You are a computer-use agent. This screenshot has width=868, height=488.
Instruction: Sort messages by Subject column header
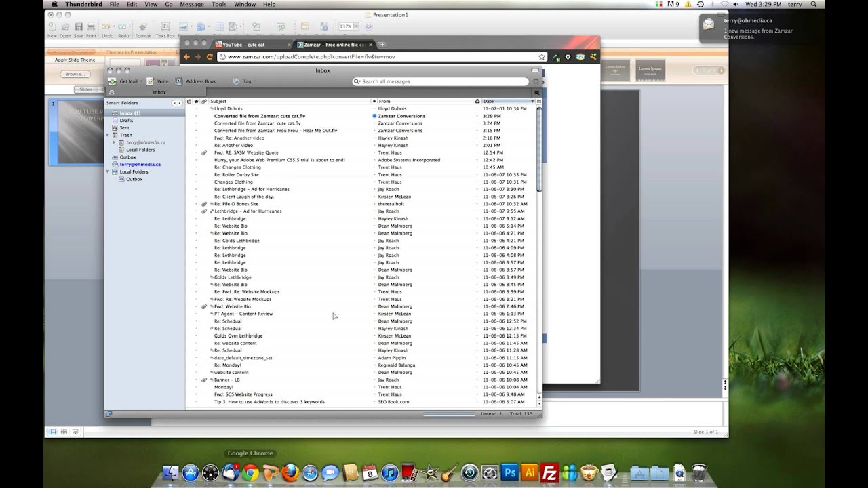click(x=290, y=102)
